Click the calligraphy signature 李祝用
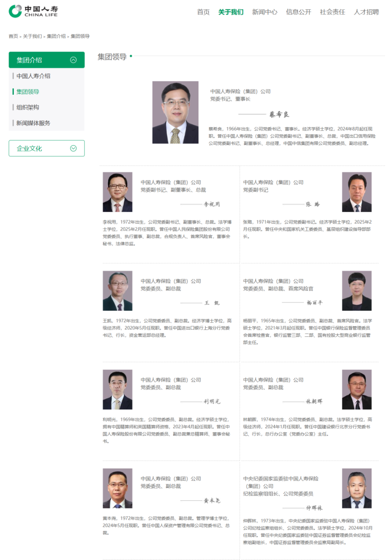The image size is (392, 560). coord(212,204)
